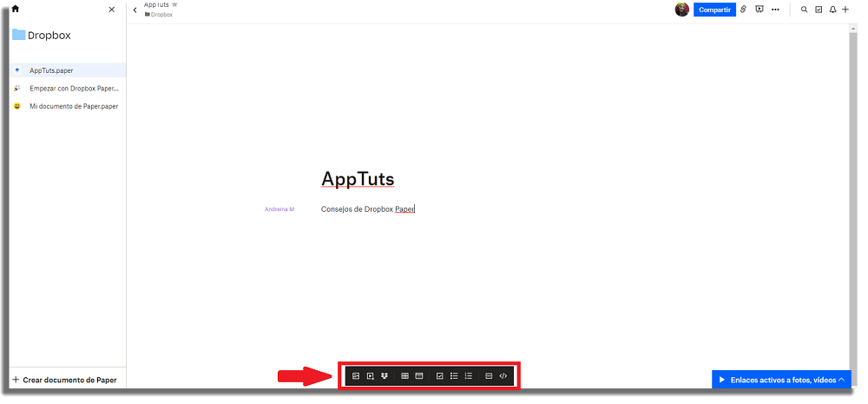This screenshot has width=868, height=404.
Task: Insert a table into the document
Action: click(404, 375)
